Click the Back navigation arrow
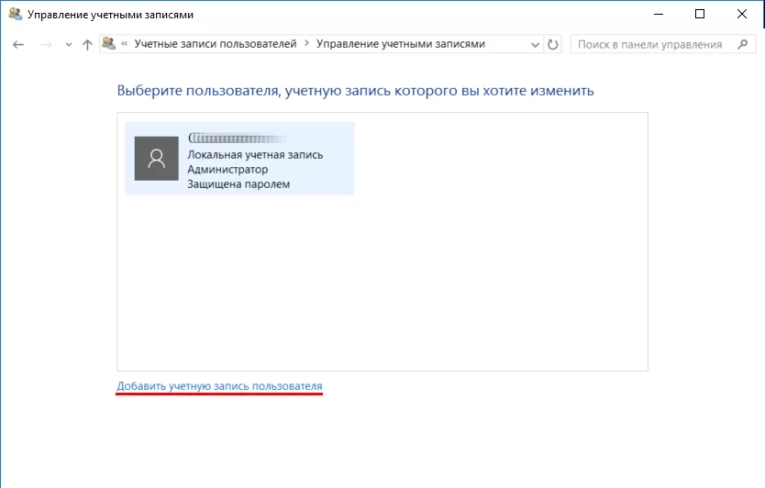This screenshot has width=765, height=488. point(18,45)
